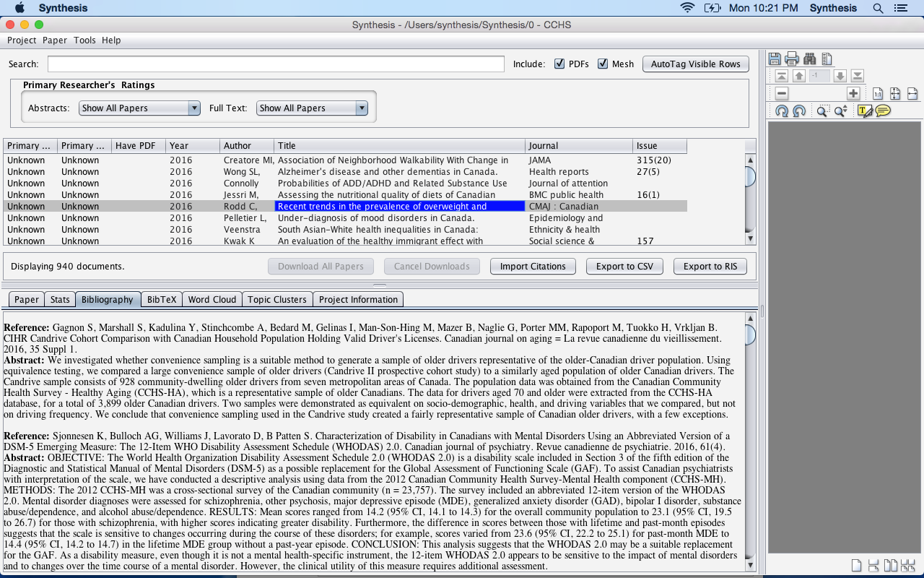The width and height of the screenshot is (924, 578).
Task: Switch to two-page facing view
Action: point(891,565)
